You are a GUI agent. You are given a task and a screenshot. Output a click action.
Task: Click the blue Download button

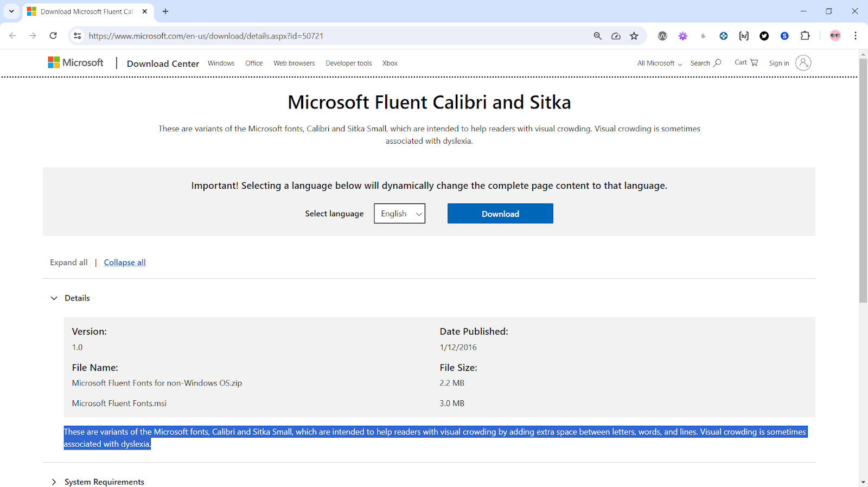point(500,214)
